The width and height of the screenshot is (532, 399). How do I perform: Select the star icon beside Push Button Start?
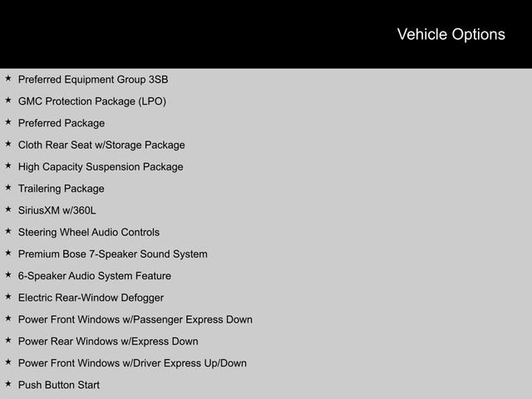8,384
